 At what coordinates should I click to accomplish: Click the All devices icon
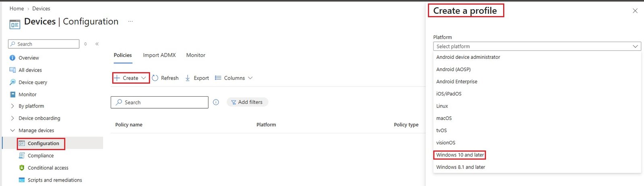(x=12, y=70)
